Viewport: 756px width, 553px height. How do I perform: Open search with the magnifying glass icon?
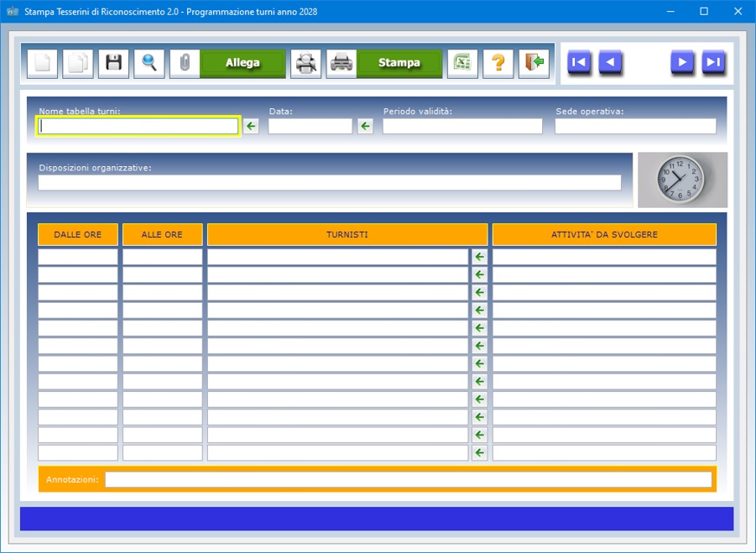pyautogui.click(x=150, y=63)
